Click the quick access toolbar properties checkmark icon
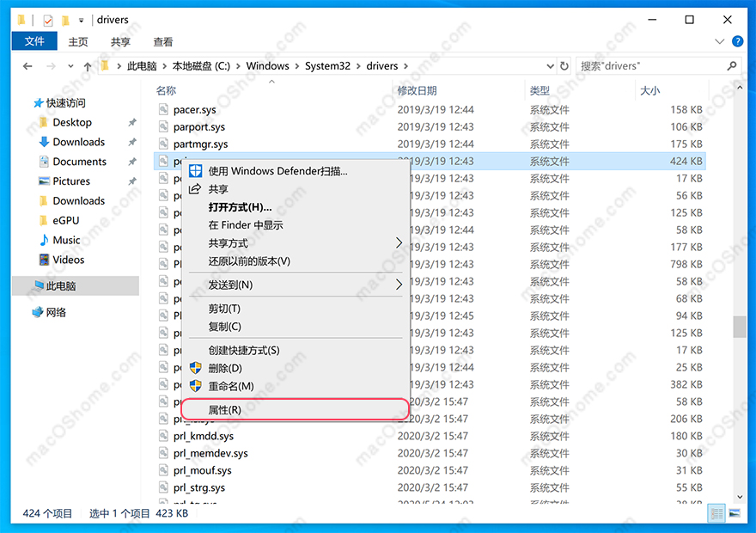Viewport: 756px width, 533px height. 47,20
